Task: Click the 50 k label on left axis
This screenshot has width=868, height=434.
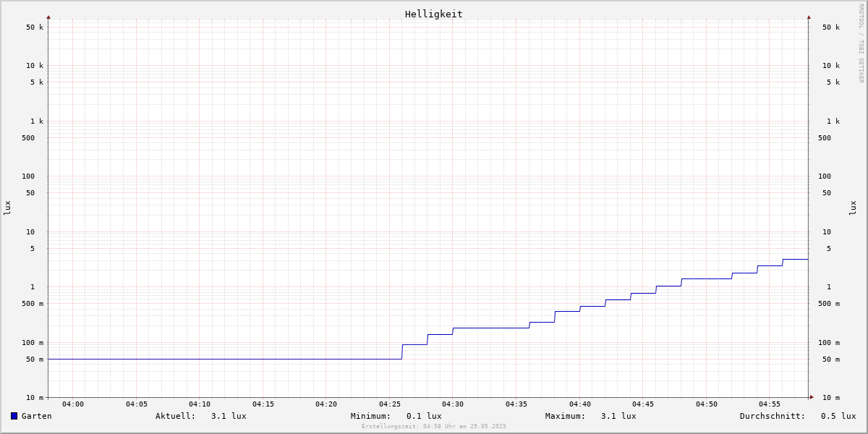Action: coord(35,27)
